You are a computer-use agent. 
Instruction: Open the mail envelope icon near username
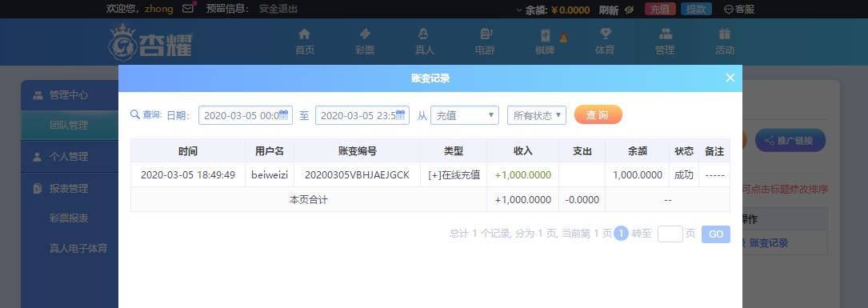coord(188,9)
